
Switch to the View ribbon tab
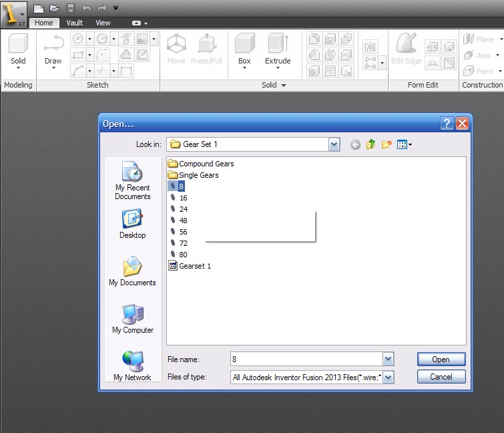(103, 23)
